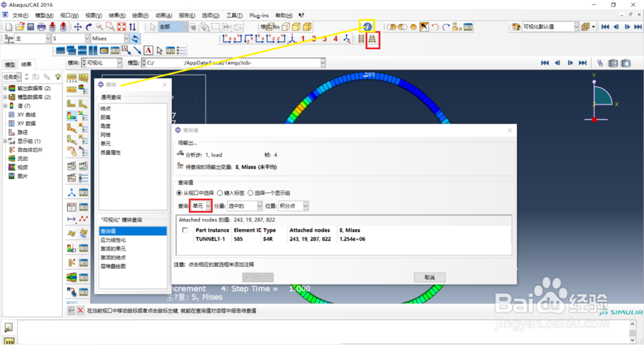Screen dimensions: 644x345
Task: Click 自由体切片 tree item
Action: click(30, 150)
